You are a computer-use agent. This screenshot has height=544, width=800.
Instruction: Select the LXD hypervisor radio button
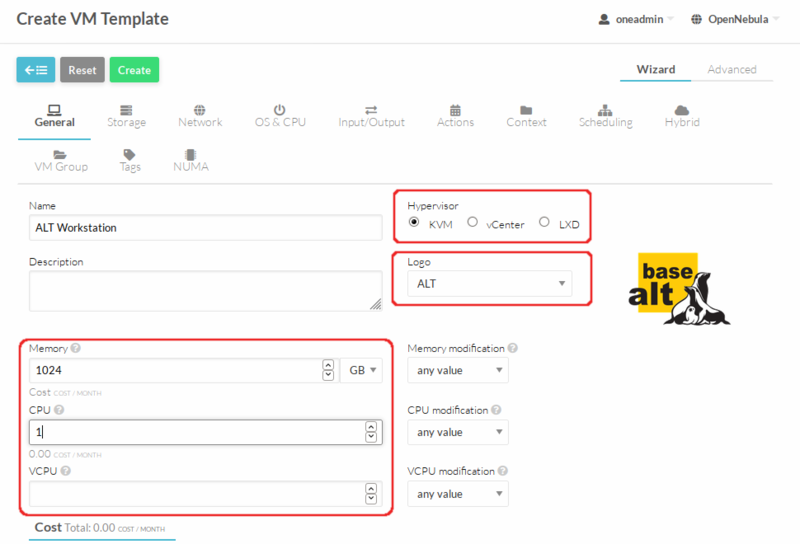tap(544, 222)
